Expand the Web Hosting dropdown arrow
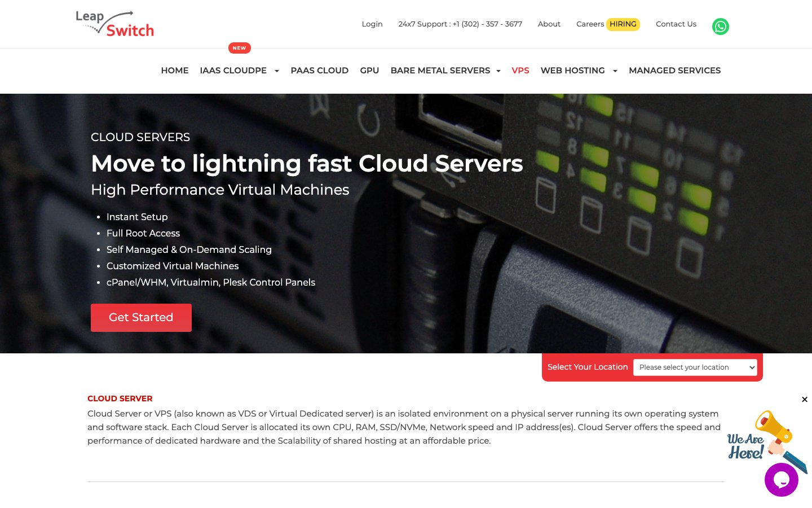 (615, 71)
